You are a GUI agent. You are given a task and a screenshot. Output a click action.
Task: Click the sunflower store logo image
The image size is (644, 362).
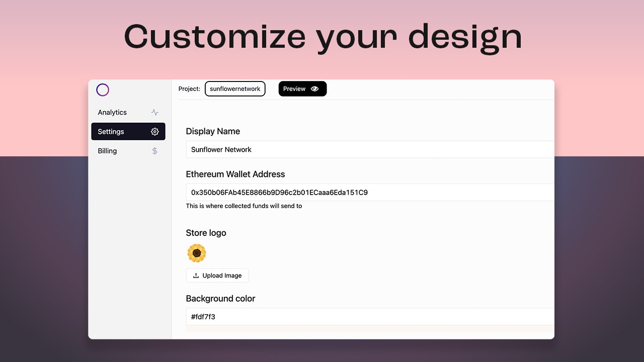pos(197,253)
